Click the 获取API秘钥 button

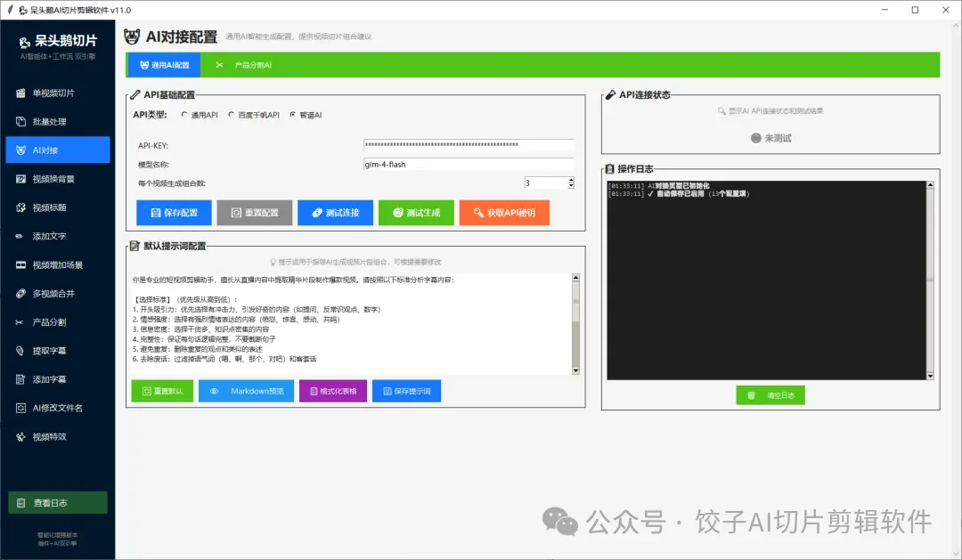[x=504, y=213]
